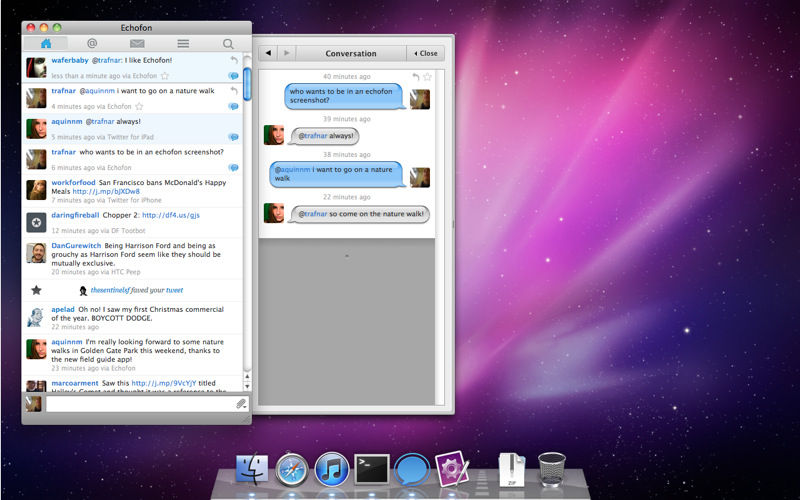Click the timeline scrollbar thumb

coord(247,84)
